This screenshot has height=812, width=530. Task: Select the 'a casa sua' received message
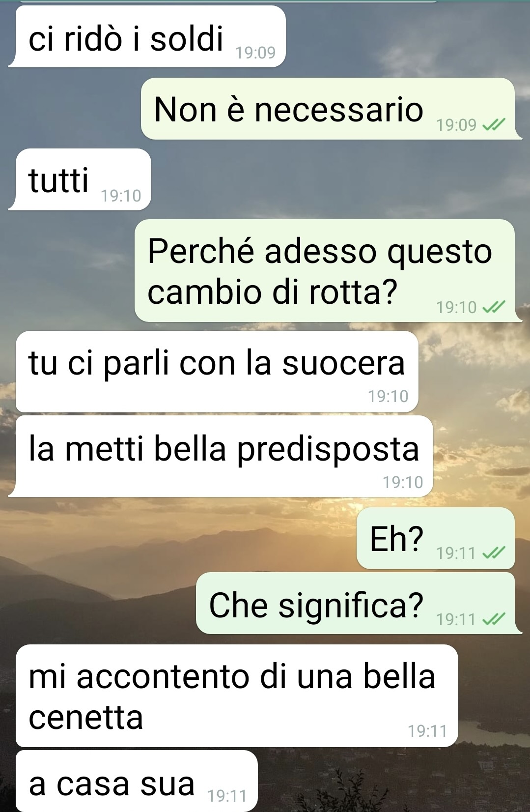pos(137,781)
